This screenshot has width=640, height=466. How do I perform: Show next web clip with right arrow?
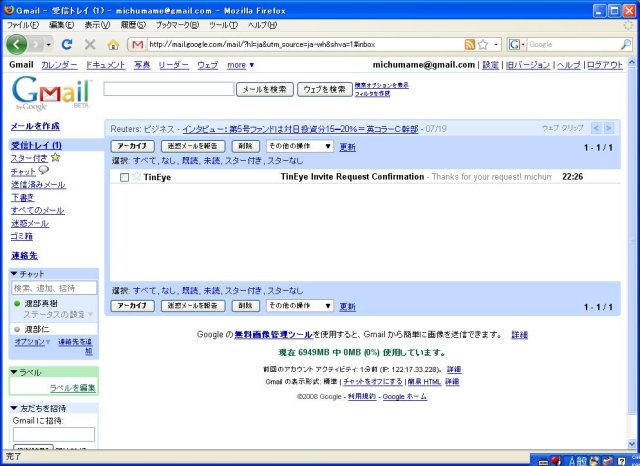click(x=609, y=128)
